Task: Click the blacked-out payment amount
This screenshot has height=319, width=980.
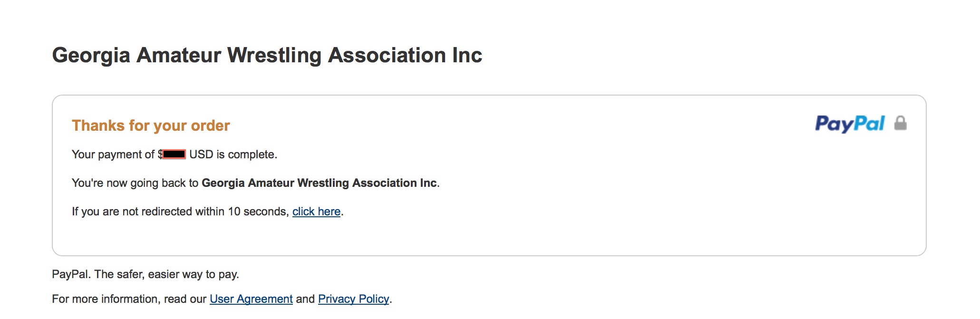Action: pos(174,155)
